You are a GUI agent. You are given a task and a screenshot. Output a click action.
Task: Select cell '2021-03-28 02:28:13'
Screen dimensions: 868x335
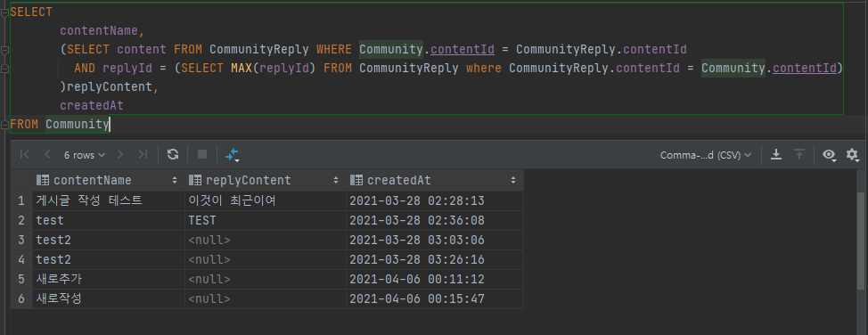point(435,200)
